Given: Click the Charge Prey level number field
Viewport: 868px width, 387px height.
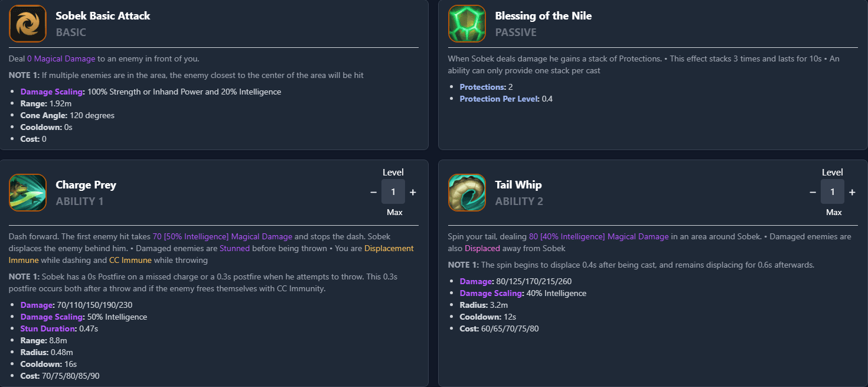Looking at the screenshot, I should click(x=393, y=192).
